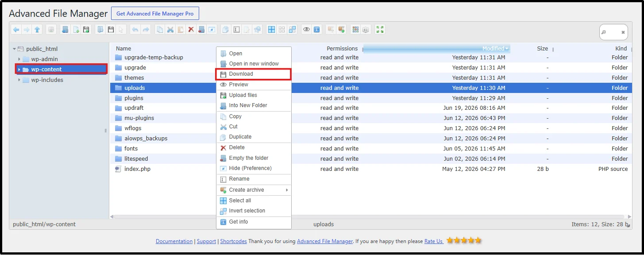Image resolution: width=644 pixels, height=255 pixels.
Task: Open the Advanced File Manager footer link
Action: click(325, 241)
